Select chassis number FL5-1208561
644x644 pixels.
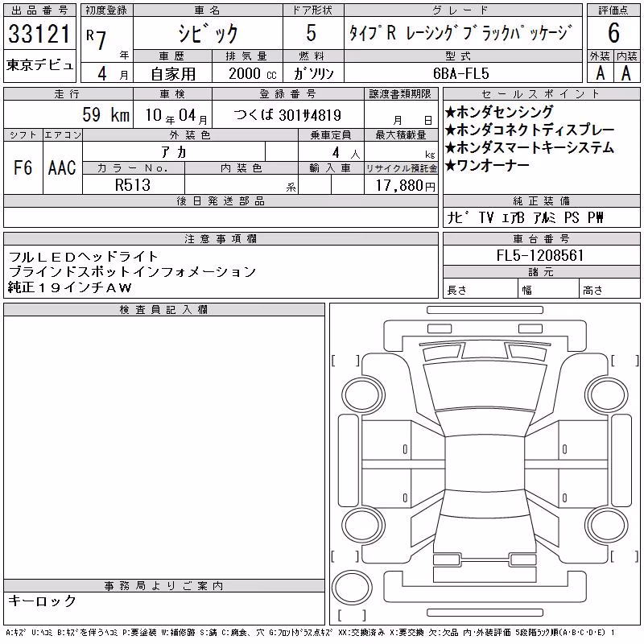540,255
